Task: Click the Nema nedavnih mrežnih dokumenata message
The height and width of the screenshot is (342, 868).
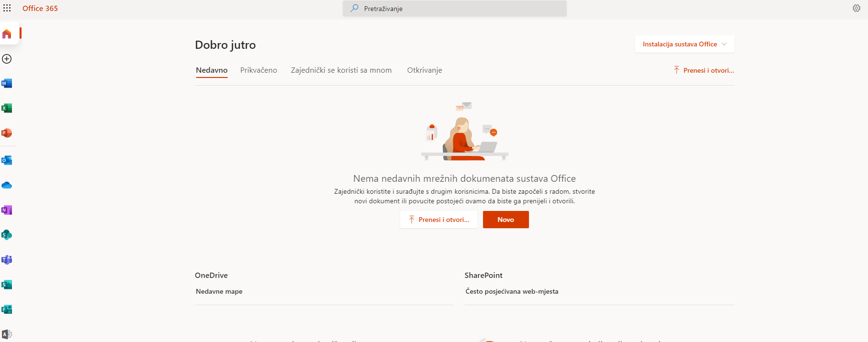Action: coord(464,178)
